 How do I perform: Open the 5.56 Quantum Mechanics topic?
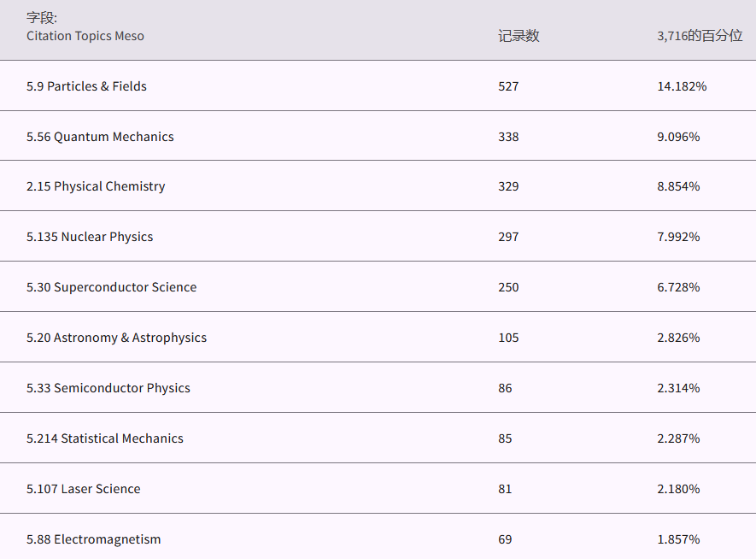(x=100, y=137)
